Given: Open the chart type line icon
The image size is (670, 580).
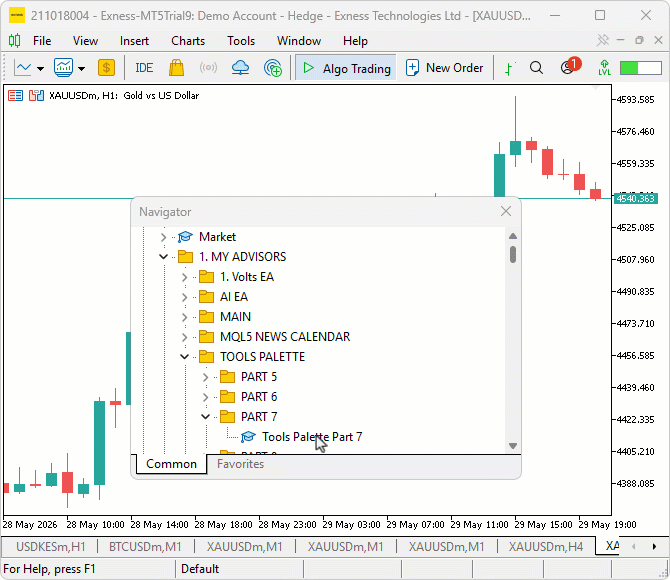Looking at the screenshot, I should (x=23, y=68).
